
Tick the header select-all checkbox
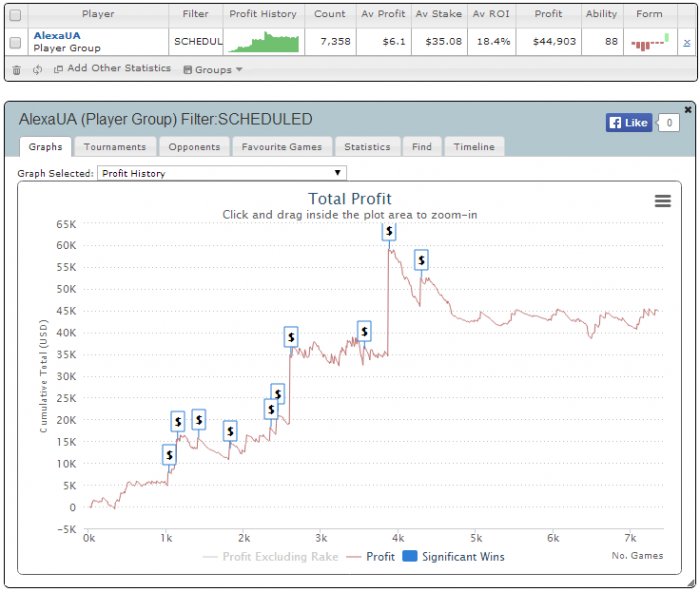point(15,15)
